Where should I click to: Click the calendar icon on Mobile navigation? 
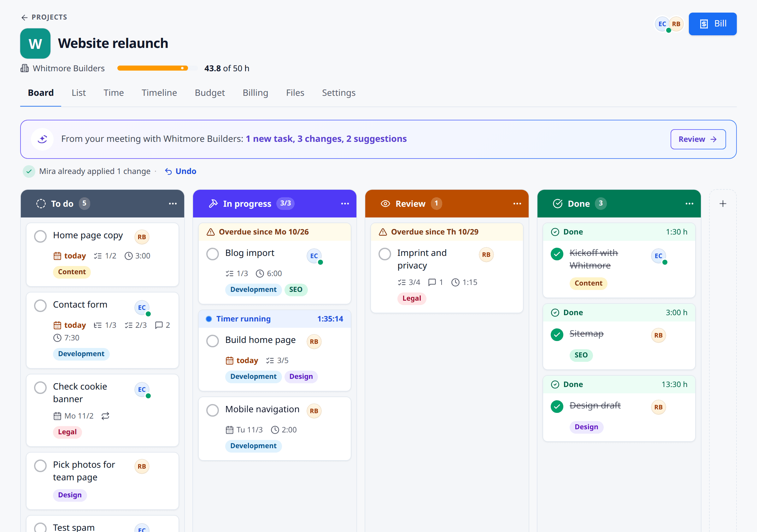point(230,430)
